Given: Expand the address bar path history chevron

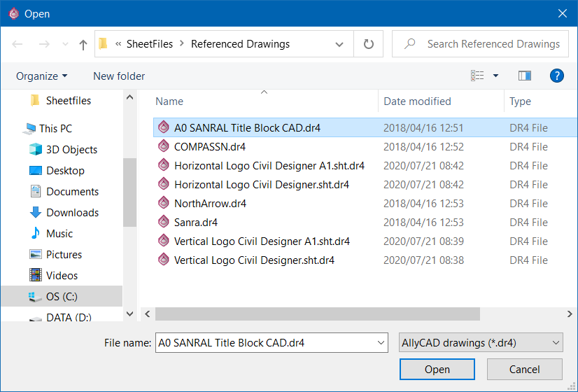Looking at the screenshot, I should coord(339,44).
